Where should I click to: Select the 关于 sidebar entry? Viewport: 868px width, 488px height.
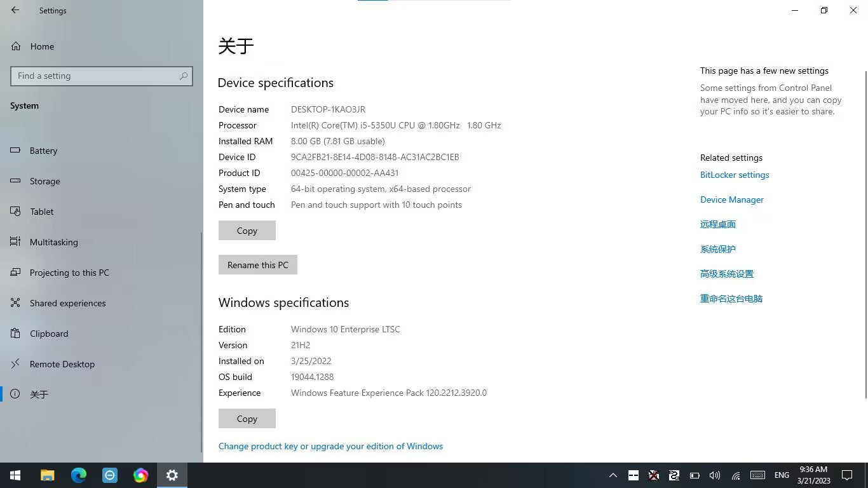tap(39, 394)
